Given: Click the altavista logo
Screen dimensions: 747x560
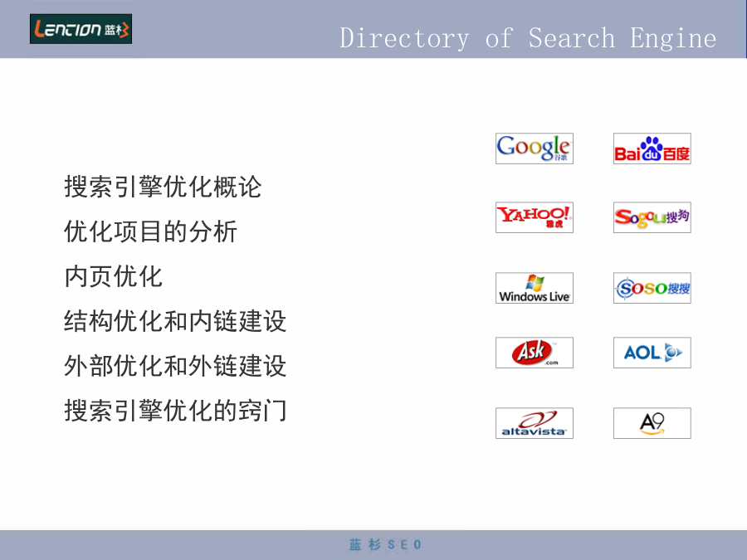Looking at the screenshot, I should click(534, 423).
